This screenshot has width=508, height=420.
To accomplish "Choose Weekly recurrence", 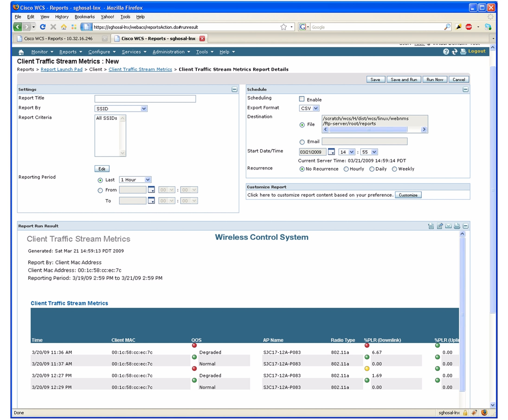I will pyautogui.click(x=395, y=169).
